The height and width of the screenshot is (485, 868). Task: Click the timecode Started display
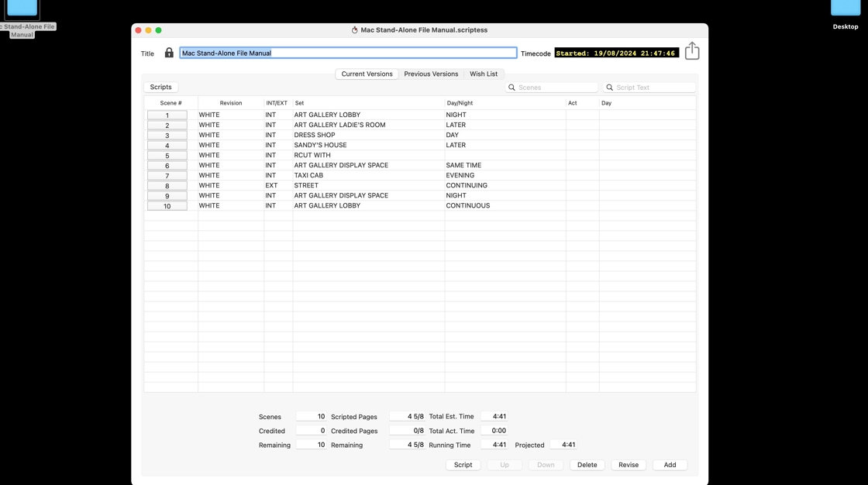click(x=617, y=53)
